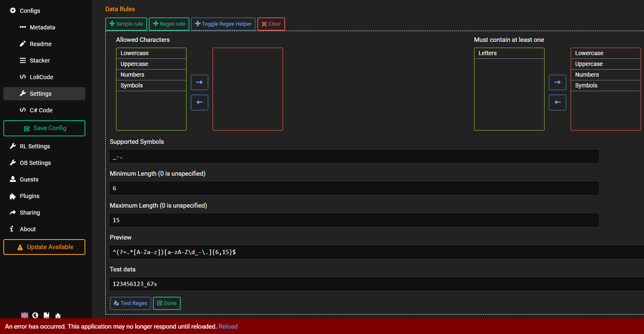This screenshot has height=334, width=644.
Task: Click the Done button
Action: point(167,303)
